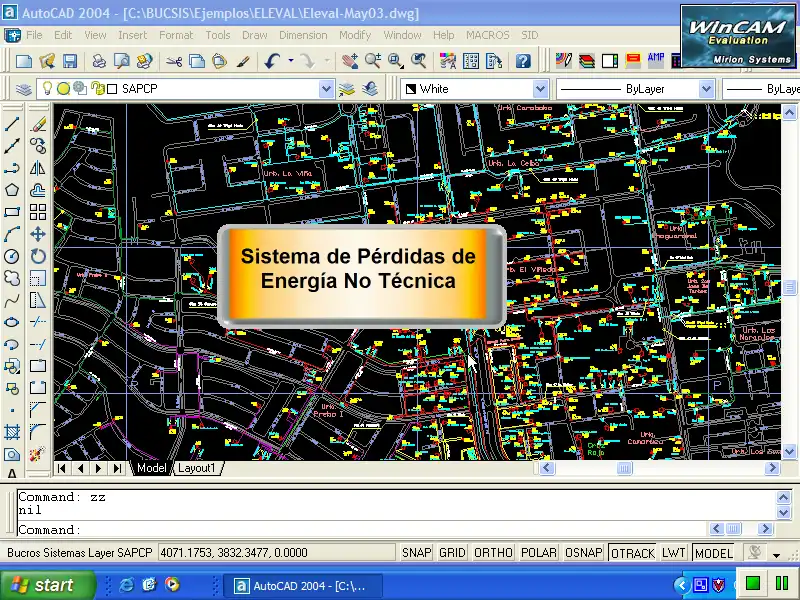The height and width of the screenshot is (600, 800).
Task: Click the Save icon in toolbar
Action: click(71, 61)
